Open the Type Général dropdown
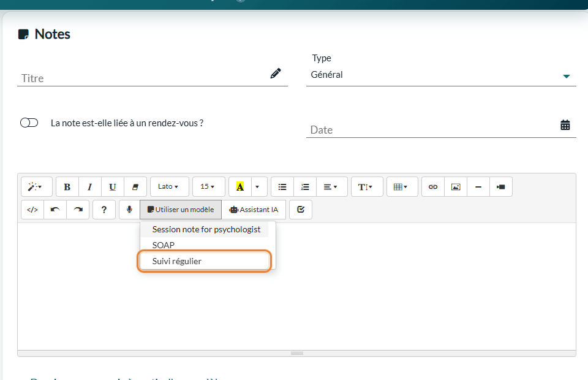 tap(441, 75)
